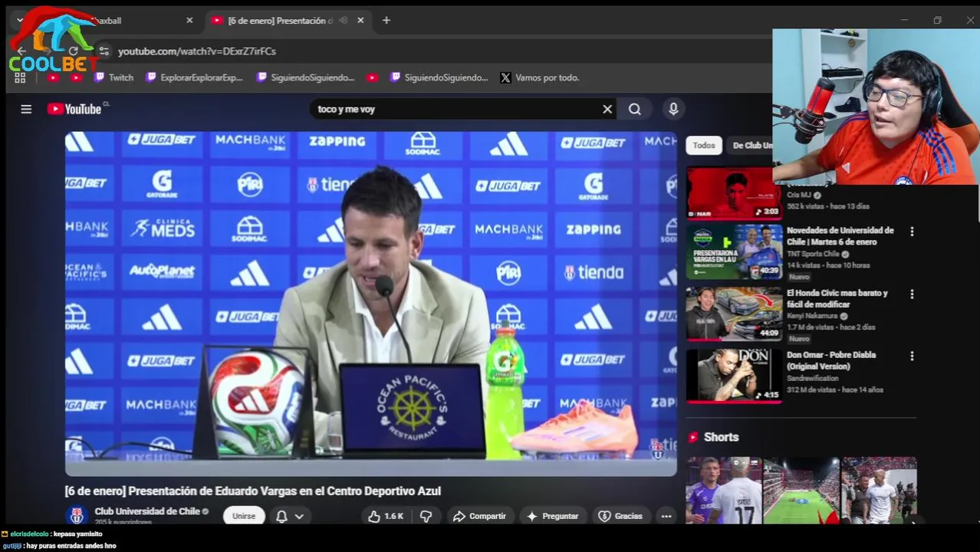The width and height of the screenshot is (980, 552).
Task: Select the Todos filter chip
Action: (704, 146)
